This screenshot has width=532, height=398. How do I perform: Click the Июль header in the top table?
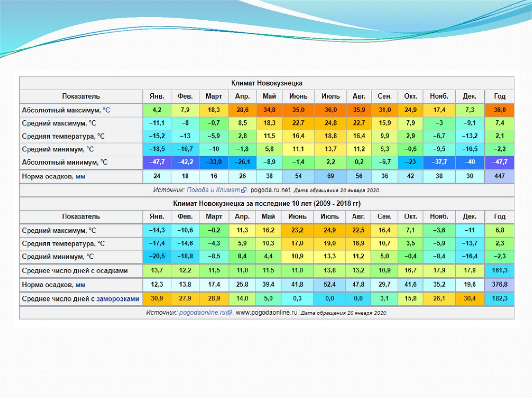[330, 97]
